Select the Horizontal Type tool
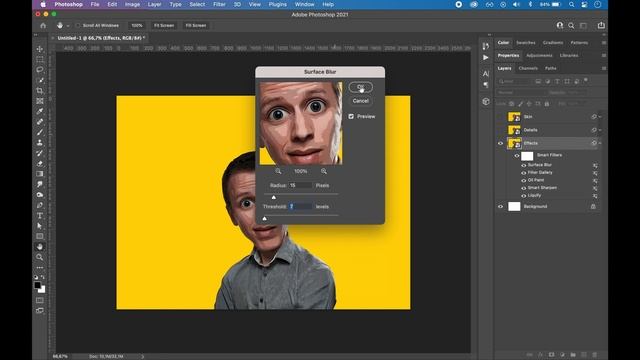Viewport: 640px width, 360px height. click(x=40, y=216)
